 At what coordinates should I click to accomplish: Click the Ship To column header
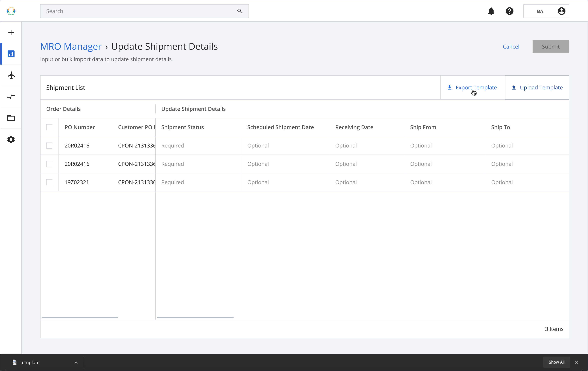tap(500, 127)
